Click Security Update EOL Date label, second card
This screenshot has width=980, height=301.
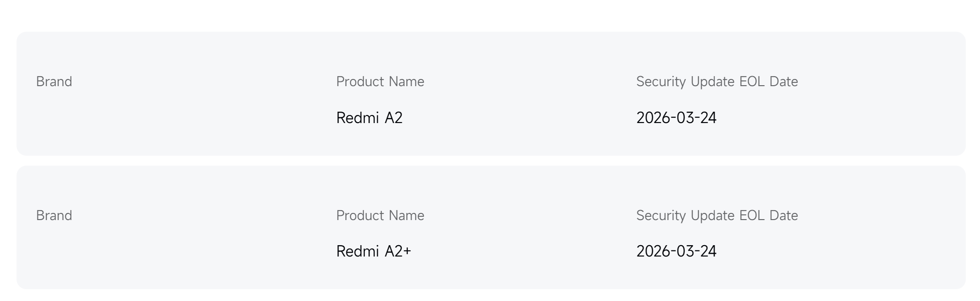click(716, 216)
